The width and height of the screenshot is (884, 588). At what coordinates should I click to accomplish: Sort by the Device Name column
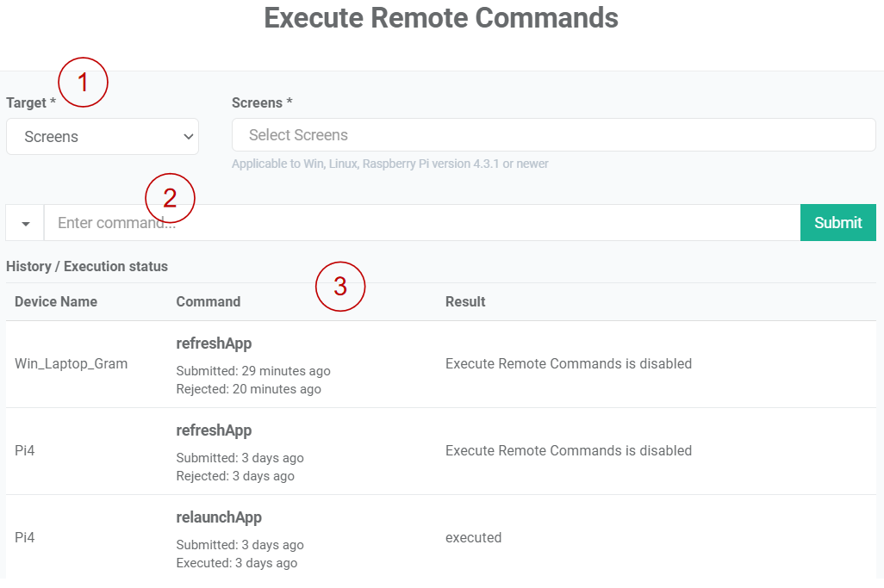(54, 301)
